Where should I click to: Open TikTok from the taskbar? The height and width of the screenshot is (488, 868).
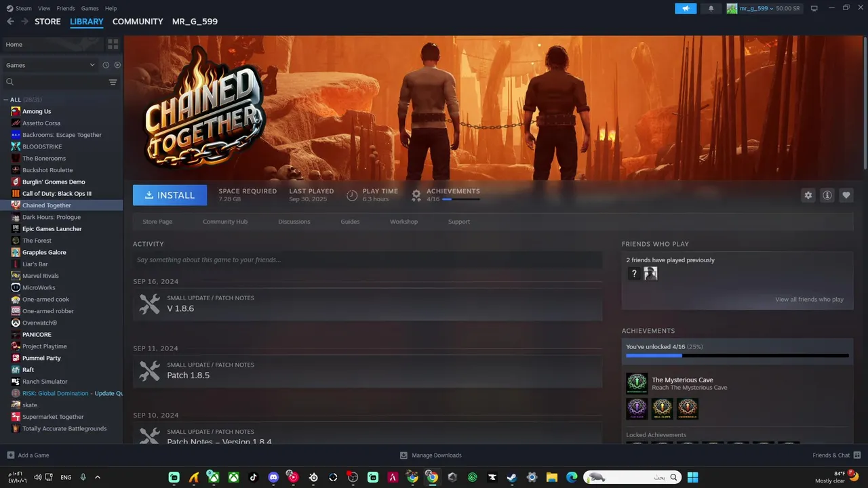pyautogui.click(x=254, y=477)
